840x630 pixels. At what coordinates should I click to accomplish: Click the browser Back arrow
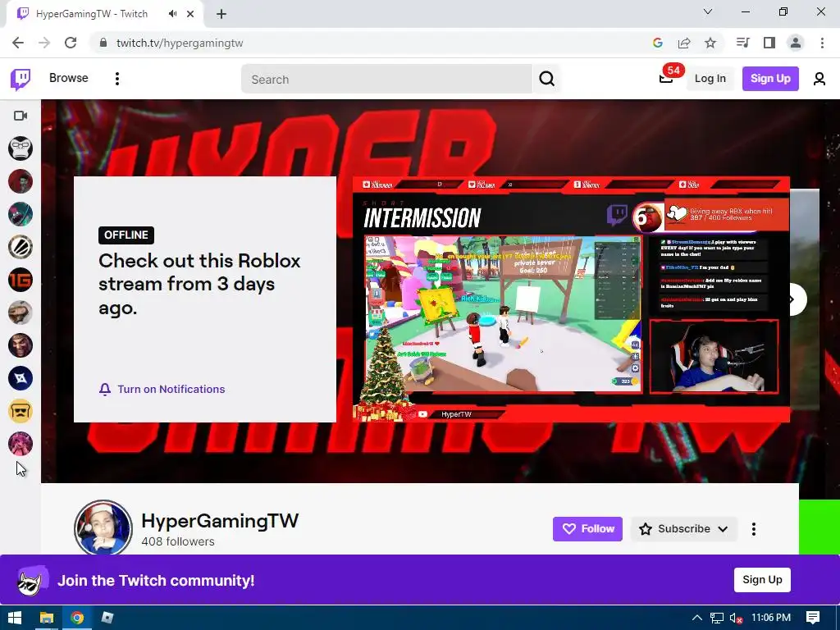pos(18,43)
